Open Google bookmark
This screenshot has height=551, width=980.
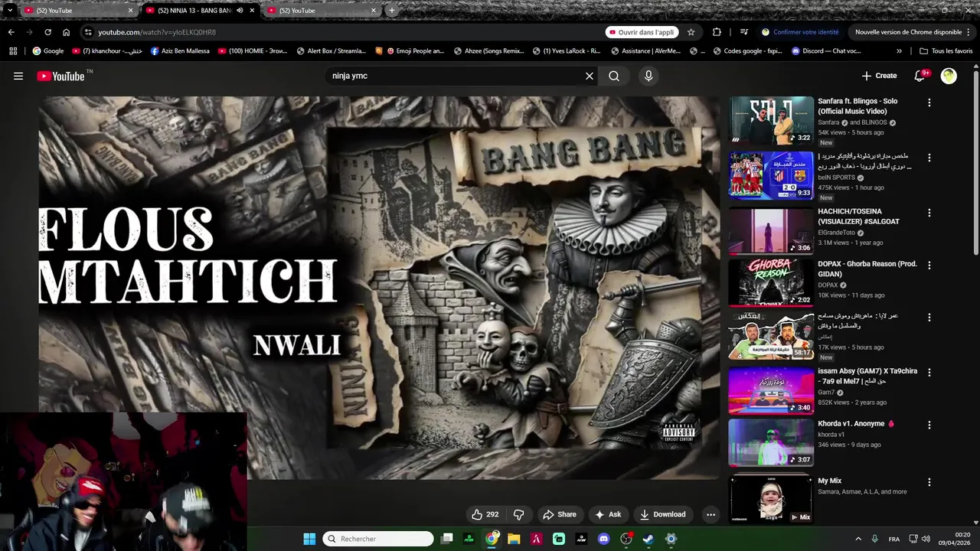coord(47,51)
